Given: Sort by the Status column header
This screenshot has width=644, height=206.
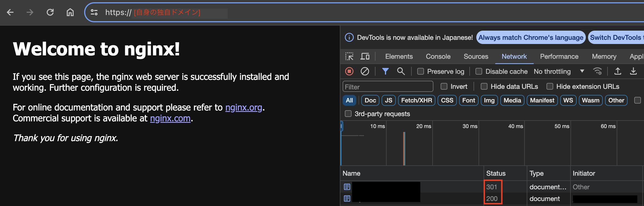Looking at the screenshot, I should (x=505, y=173).
